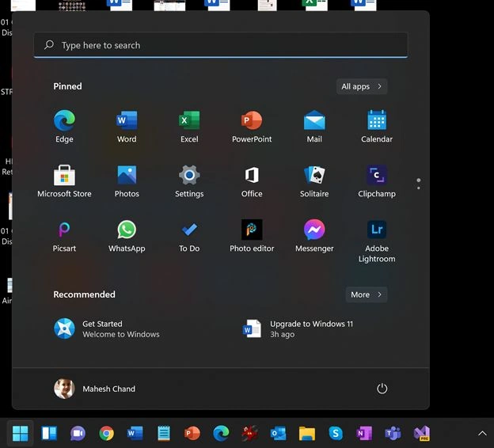494x448 pixels.
Task: Start PowerPoint from pinned apps
Action: click(x=252, y=127)
